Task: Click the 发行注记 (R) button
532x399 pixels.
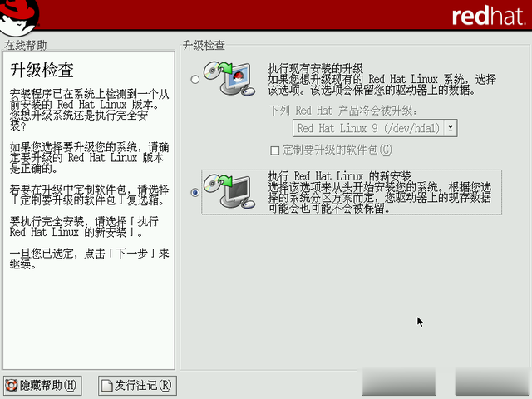Action: (137, 386)
